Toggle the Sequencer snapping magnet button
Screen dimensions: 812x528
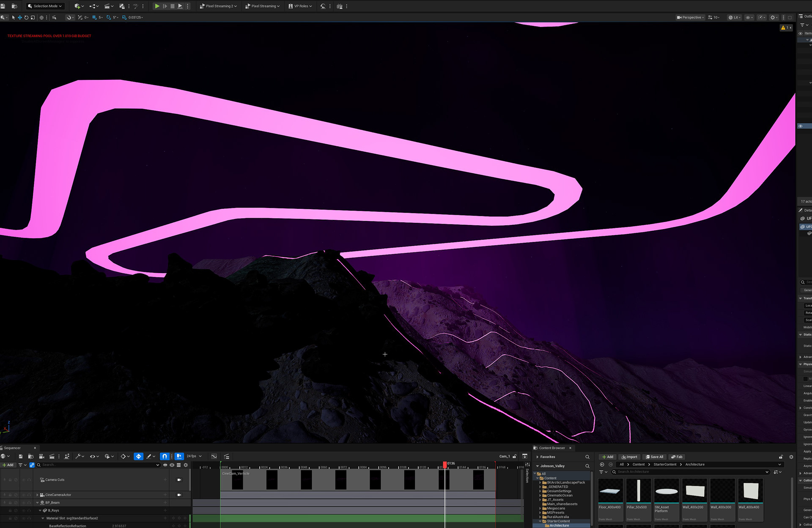(165, 457)
